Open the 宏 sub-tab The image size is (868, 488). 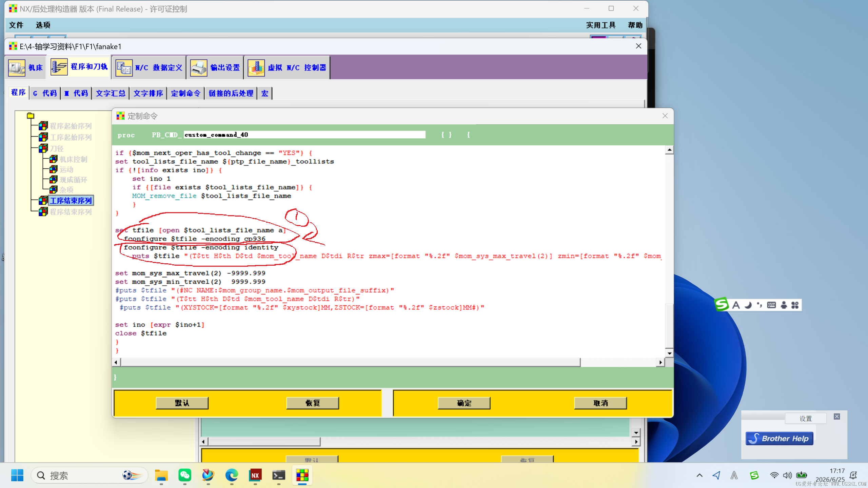click(265, 93)
